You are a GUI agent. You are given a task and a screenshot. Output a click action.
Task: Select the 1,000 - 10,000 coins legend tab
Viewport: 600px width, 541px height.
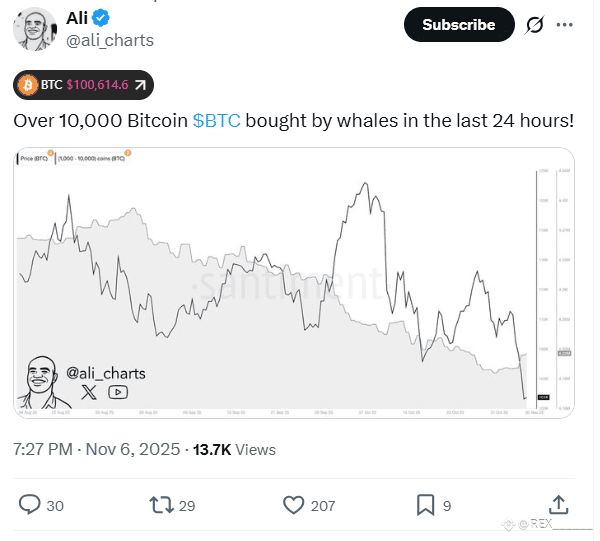coord(92,158)
